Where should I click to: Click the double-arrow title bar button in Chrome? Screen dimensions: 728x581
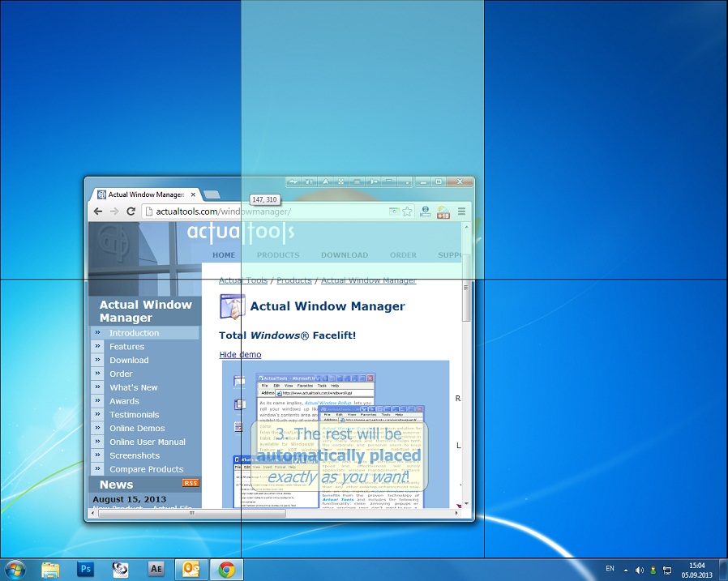tap(293, 182)
